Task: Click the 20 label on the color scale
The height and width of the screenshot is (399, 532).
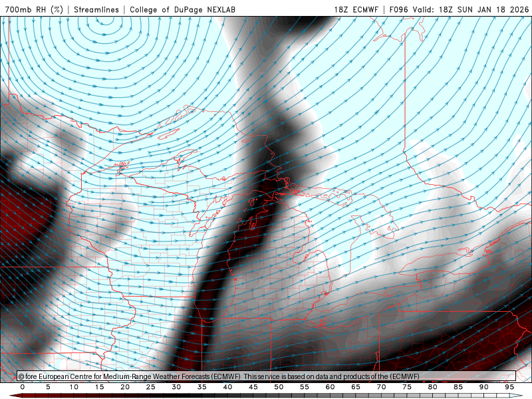Action: coord(125,387)
